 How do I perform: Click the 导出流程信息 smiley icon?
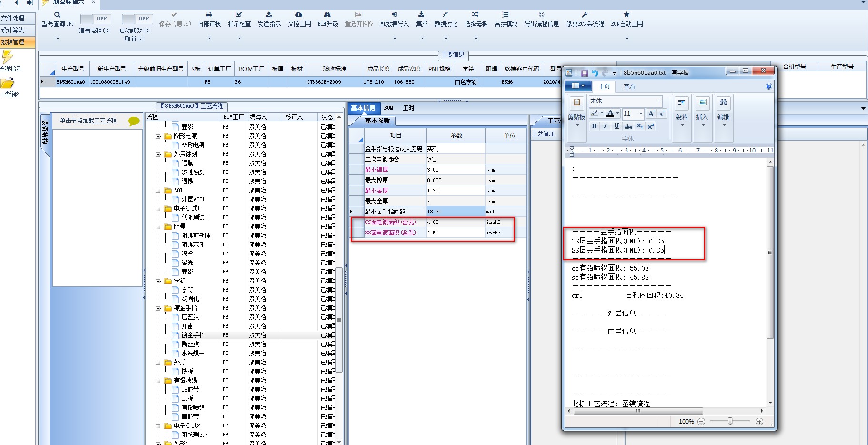pyautogui.click(x=542, y=15)
